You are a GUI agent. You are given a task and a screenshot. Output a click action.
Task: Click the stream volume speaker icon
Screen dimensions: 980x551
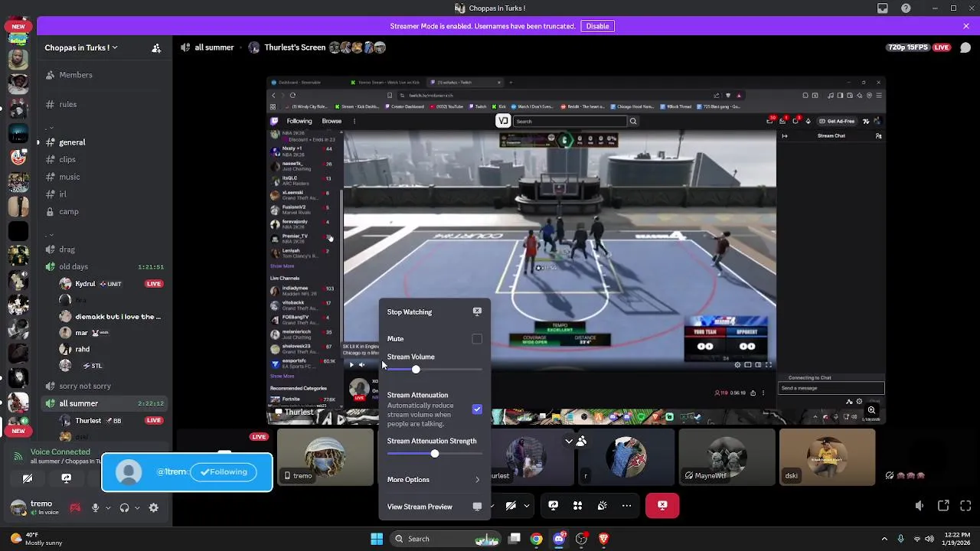click(920, 506)
